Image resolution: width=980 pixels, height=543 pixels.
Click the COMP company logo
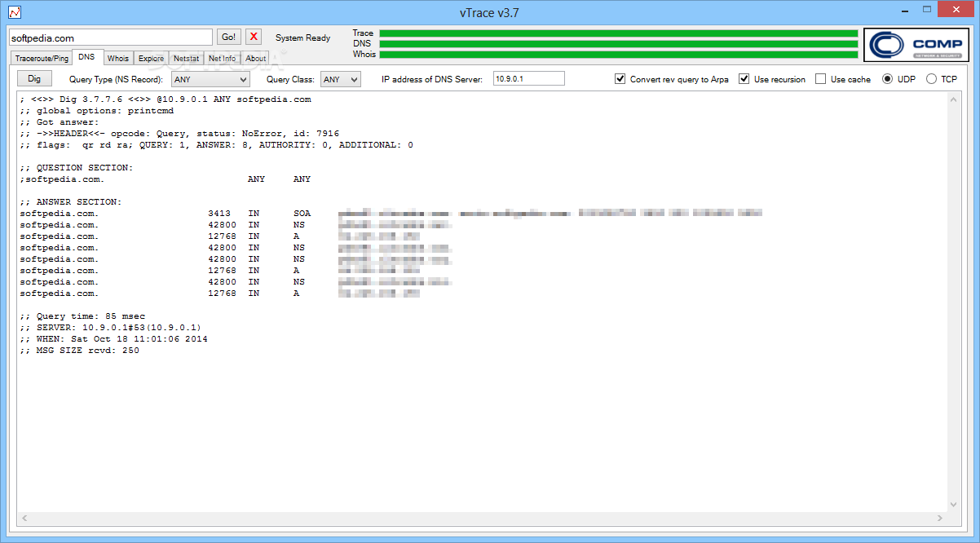(918, 46)
